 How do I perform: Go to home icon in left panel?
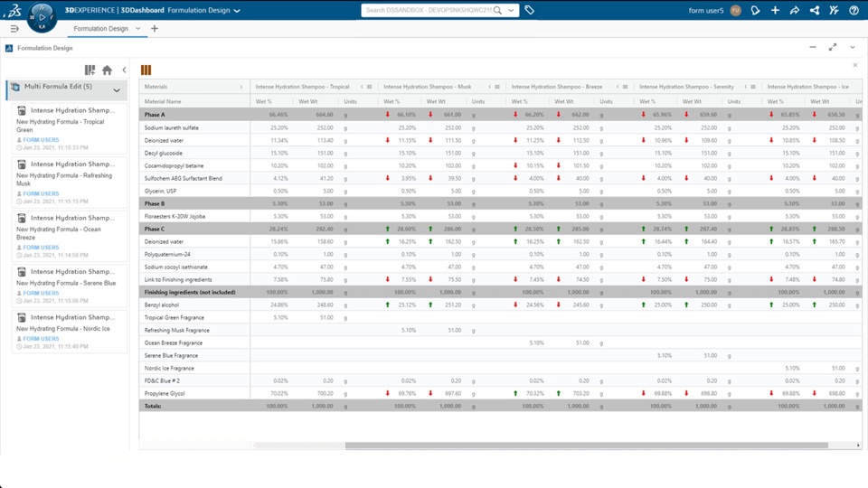[x=107, y=70]
